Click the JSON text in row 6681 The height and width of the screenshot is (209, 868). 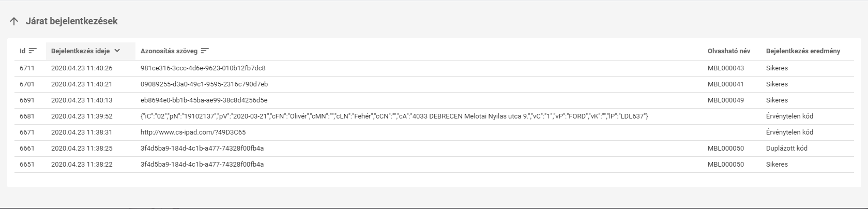(x=394, y=116)
